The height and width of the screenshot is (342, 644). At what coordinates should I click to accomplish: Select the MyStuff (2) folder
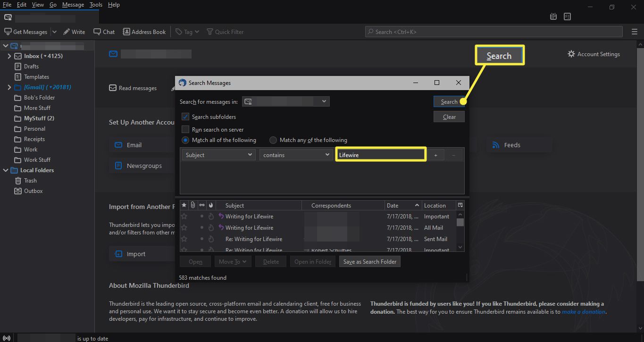pos(39,118)
